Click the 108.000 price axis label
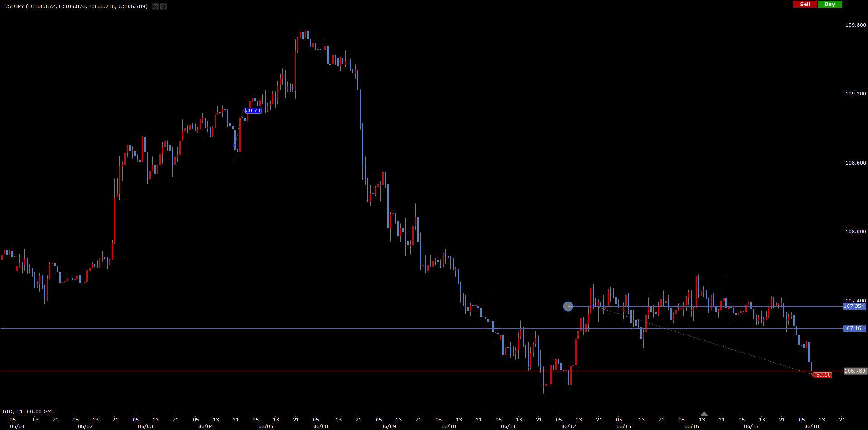Screen dimensions: 868x430 click(x=855, y=232)
